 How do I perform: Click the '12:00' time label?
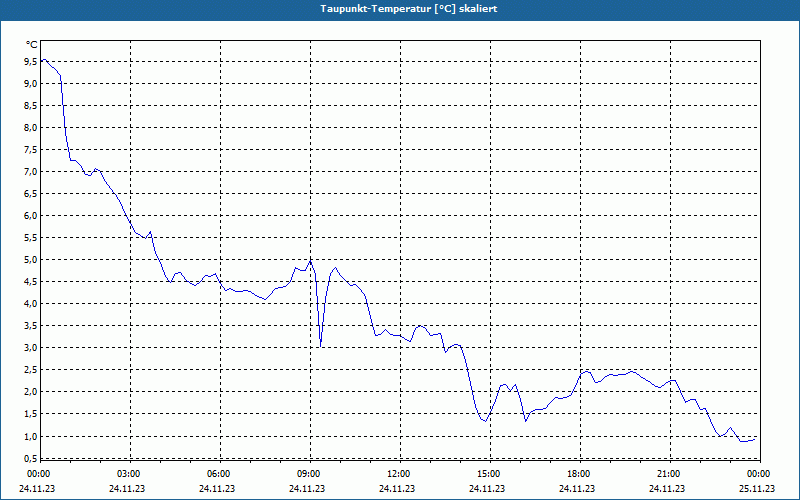coord(398,474)
